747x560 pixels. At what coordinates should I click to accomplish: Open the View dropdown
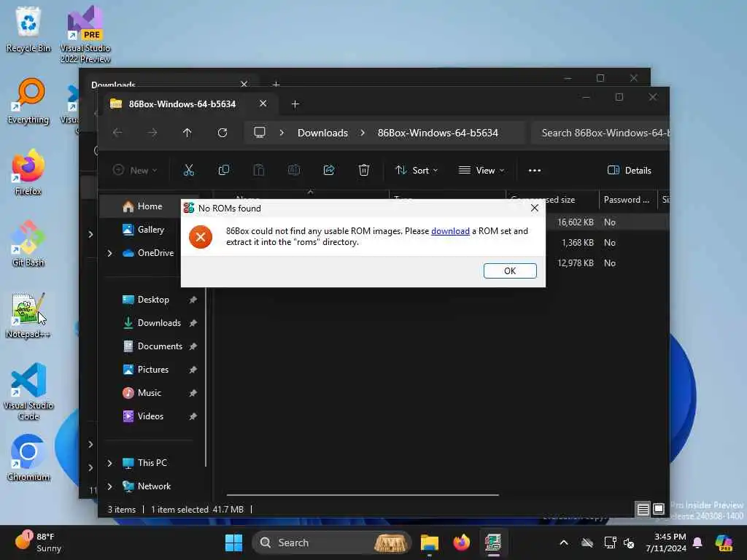coord(481,170)
